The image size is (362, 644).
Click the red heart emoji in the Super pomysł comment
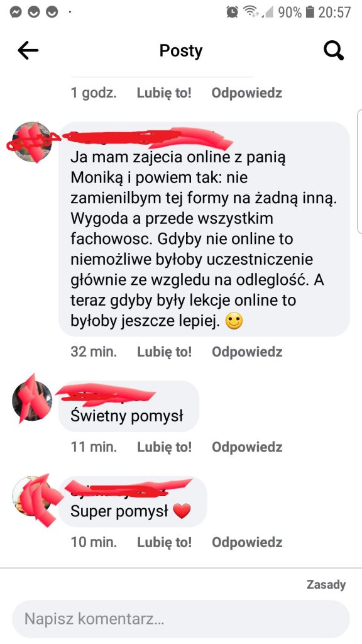(x=182, y=512)
